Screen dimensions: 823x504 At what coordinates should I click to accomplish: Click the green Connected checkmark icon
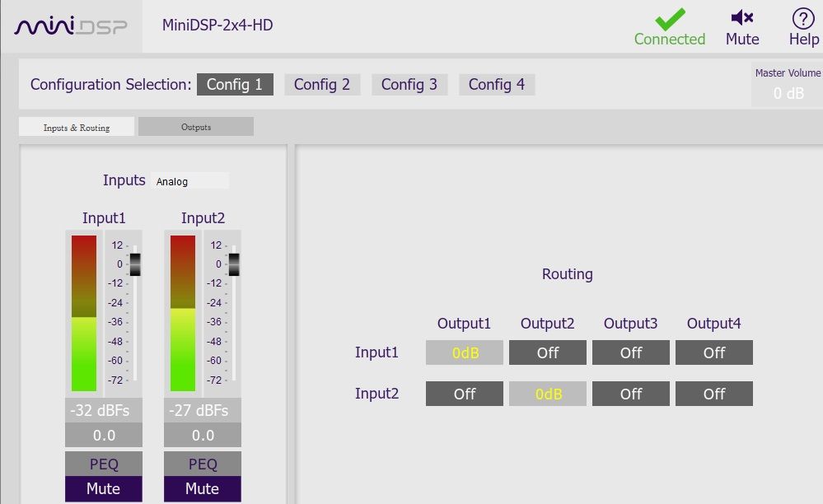click(x=670, y=20)
